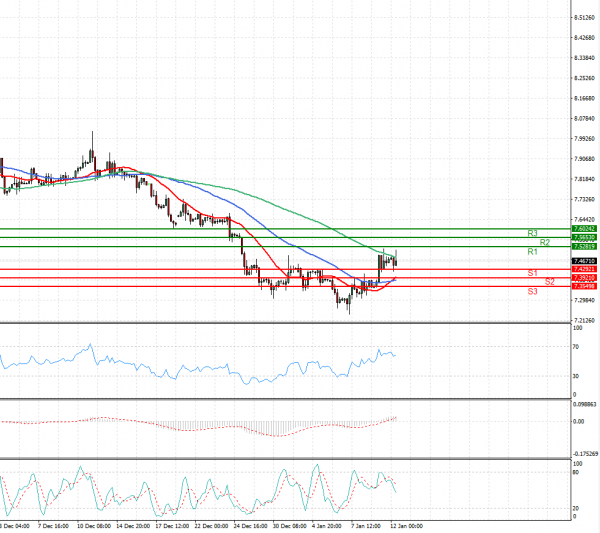The image size is (600, 533).
Task: Click the RSI 70 level label
Action: click(576, 347)
